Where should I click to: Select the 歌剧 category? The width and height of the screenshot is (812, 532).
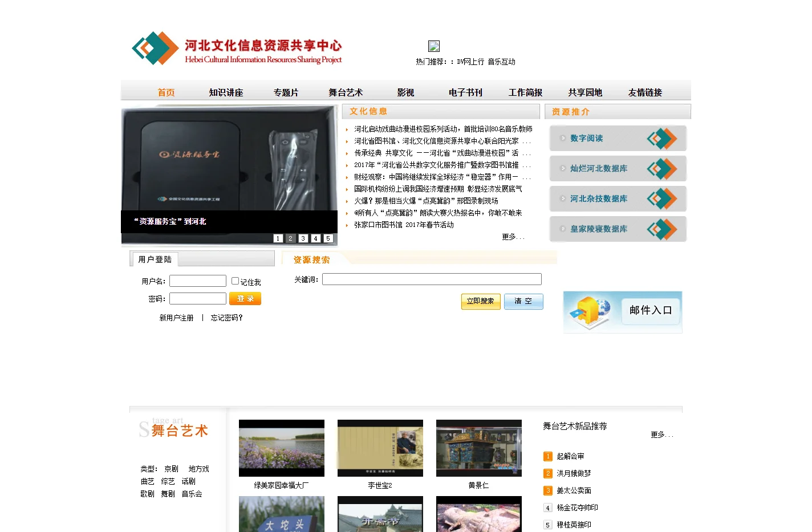(x=147, y=494)
